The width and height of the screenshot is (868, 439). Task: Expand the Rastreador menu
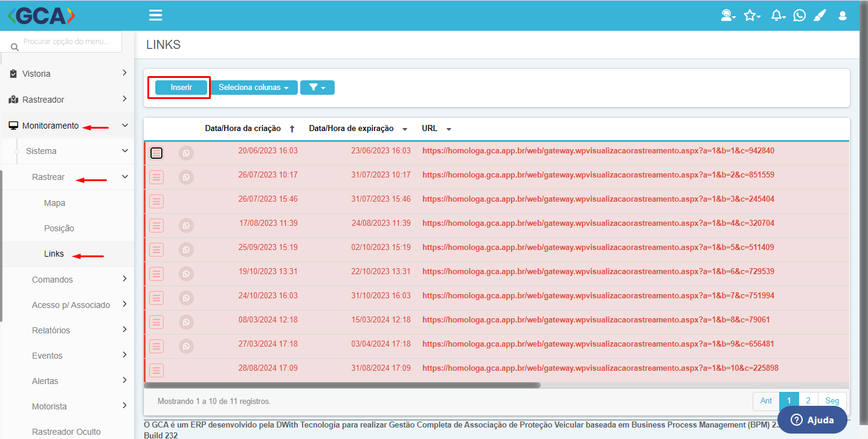[x=67, y=99]
